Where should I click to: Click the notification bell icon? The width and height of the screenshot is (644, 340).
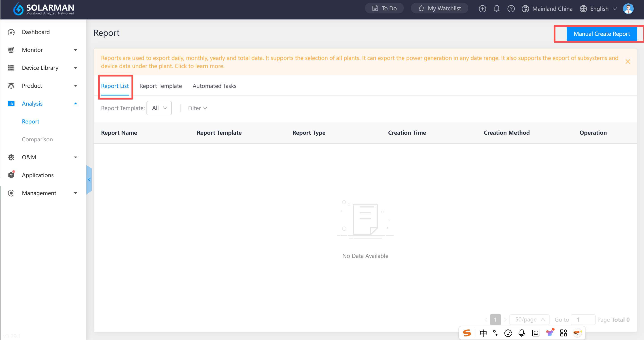496,8
